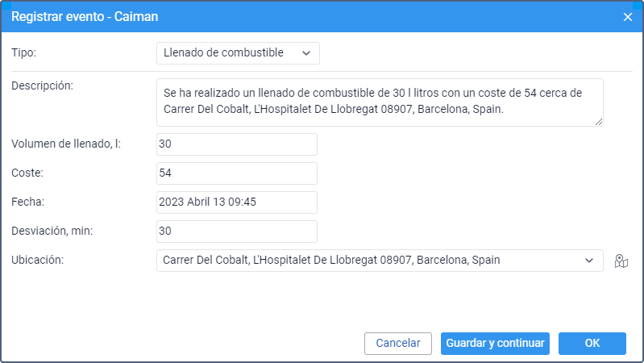Viewport: 644px width, 363px height.
Task: Grab the description textarea resize handle
Action: [x=599, y=122]
